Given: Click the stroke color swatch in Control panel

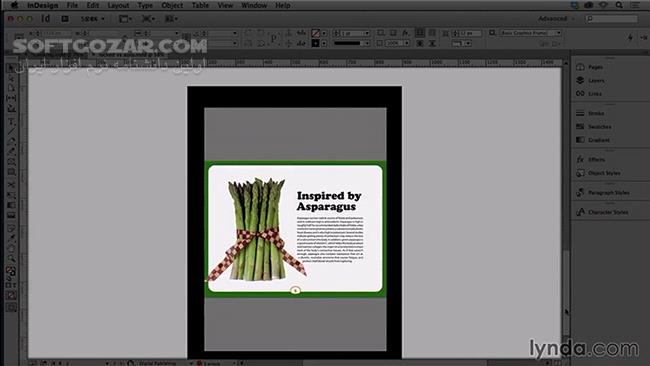Looking at the screenshot, I should 316,43.
